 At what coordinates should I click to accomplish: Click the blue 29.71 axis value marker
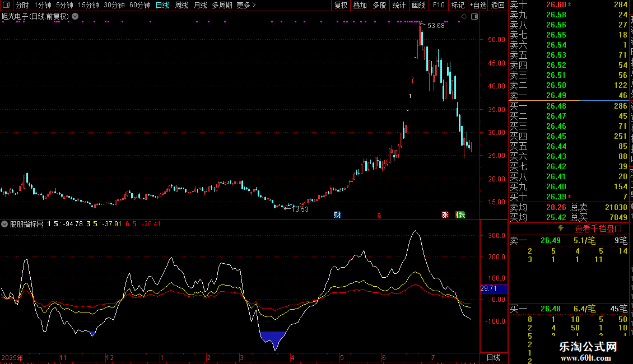[x=494, y=288]
